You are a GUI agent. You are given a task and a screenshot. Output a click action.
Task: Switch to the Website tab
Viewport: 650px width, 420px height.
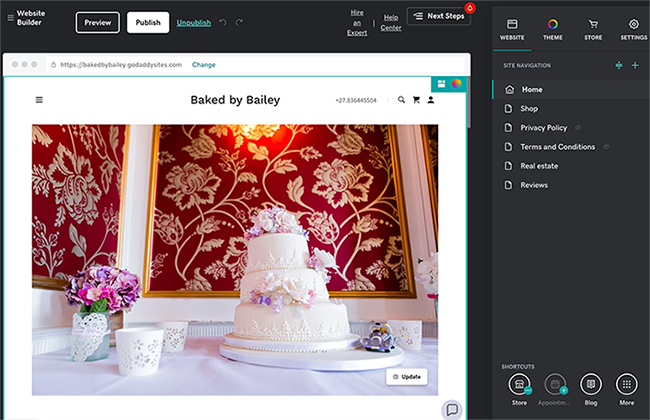click(x=512, y=29)
